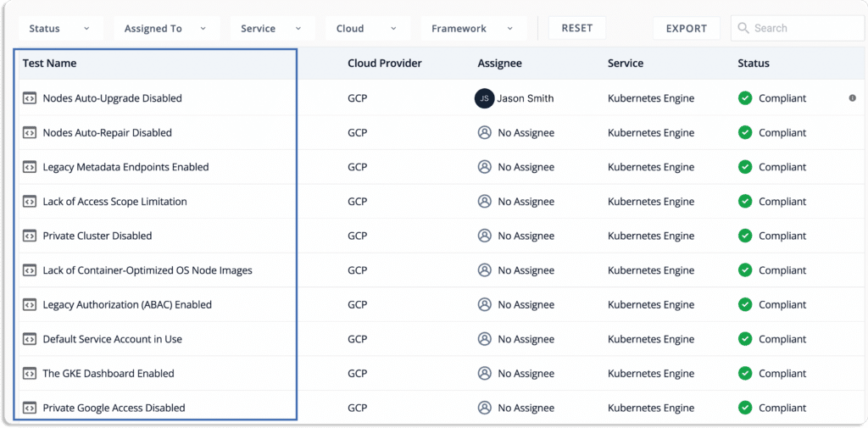Viewport: 868px width, 428px height.
Task: Click code icon beside Legacy Authorization (ABAC) Enabled
Action: pos(29,304)
